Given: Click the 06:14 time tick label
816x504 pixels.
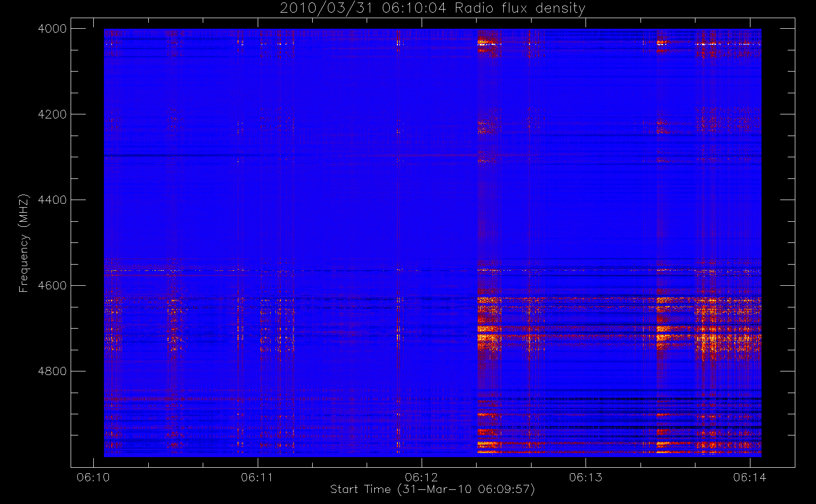Looking at the screenshot, I should 750,477.
